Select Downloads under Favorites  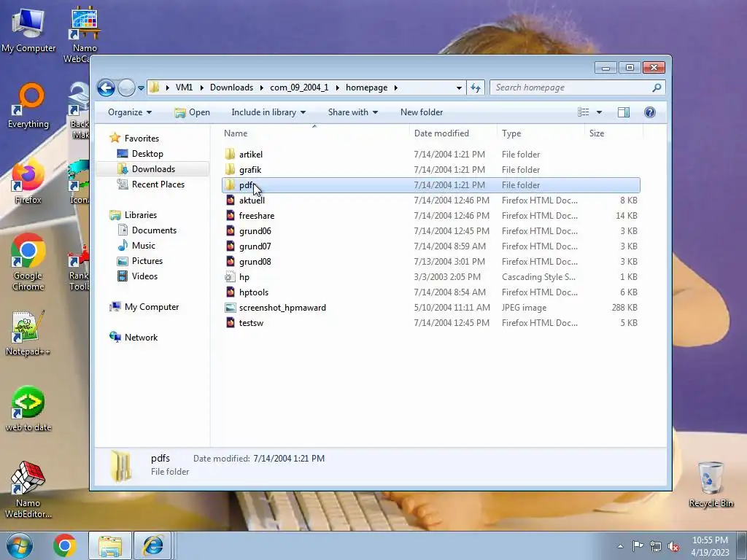pos(153,169)
